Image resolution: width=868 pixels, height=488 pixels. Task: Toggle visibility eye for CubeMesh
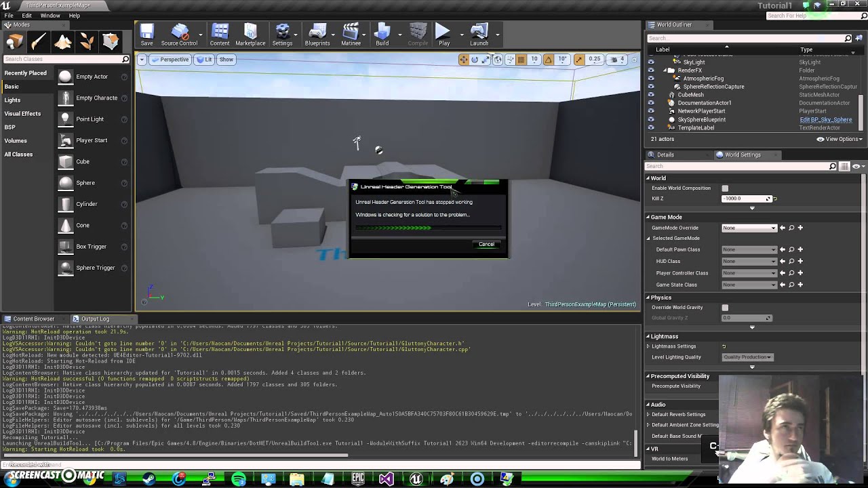[651, 95]
